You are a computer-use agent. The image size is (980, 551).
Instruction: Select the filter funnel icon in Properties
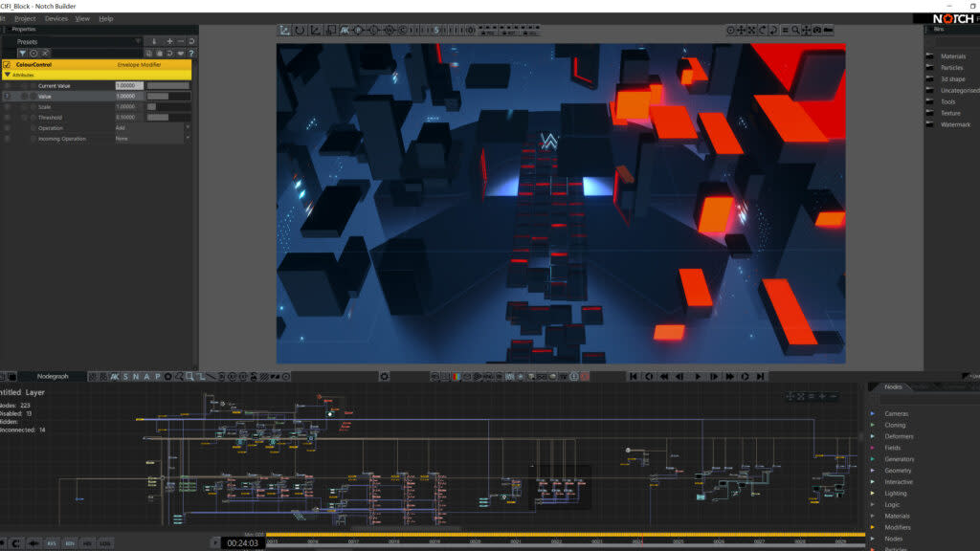click(23, 53)
